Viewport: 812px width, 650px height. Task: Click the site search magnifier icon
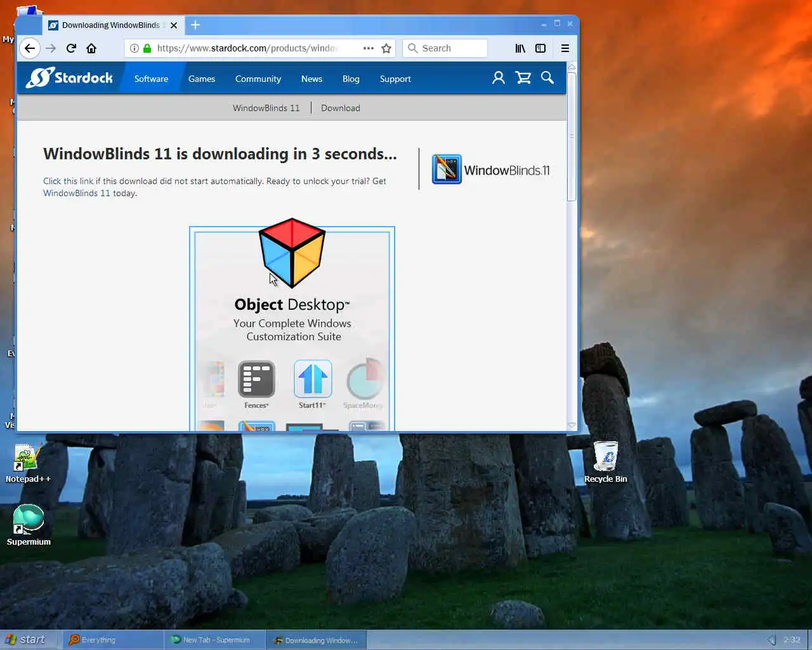pos(547,78)
